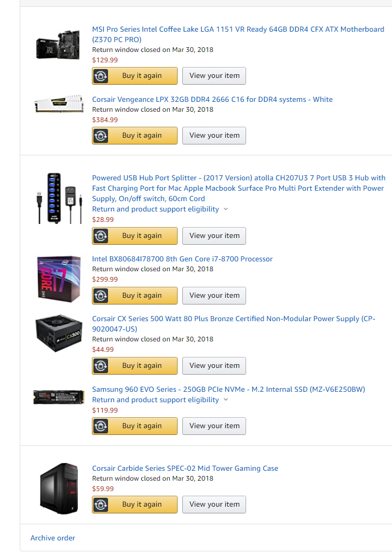The width and height of the screenshot is (392, 556).
Task: Expand return eligibility for the USB hub
Action: (x=160, y=209)
